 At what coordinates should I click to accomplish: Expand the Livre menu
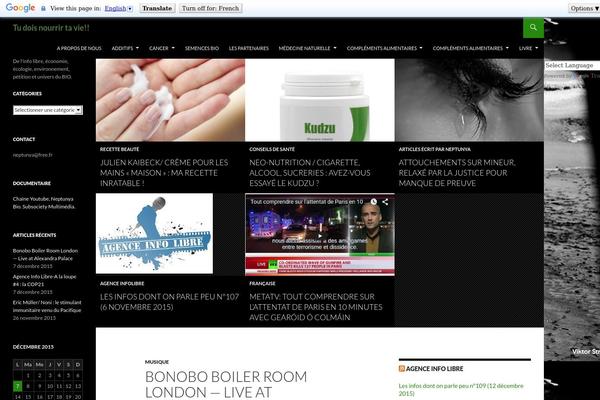coord(528,48)
